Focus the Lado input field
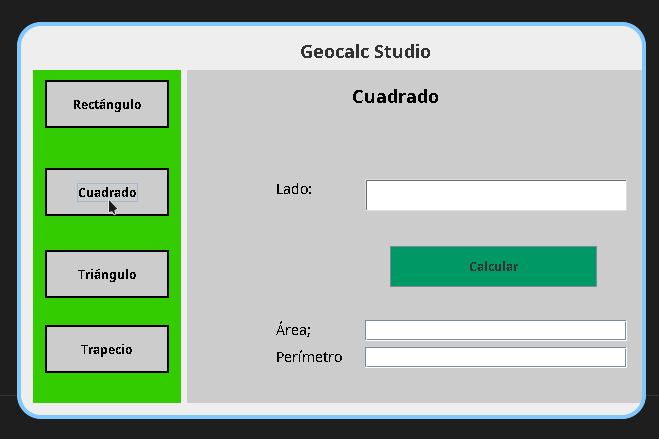 coord(496,195)
